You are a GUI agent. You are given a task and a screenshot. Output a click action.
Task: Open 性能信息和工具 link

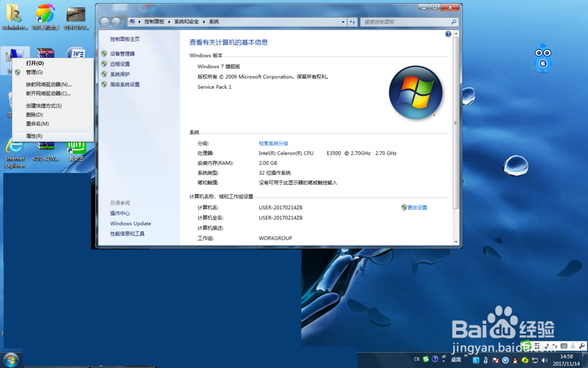click(x=127, y=234)
